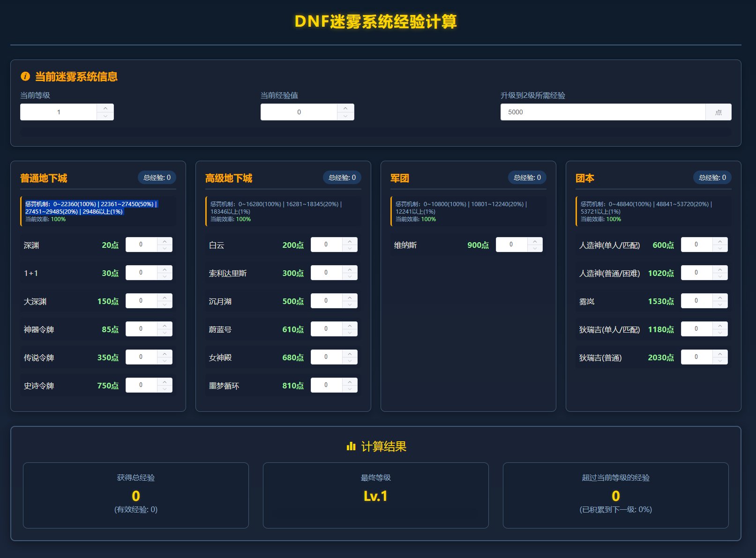756x558 pixels.
Task: Decrease 当前经验值 using its down arrow
Action: 346,115
